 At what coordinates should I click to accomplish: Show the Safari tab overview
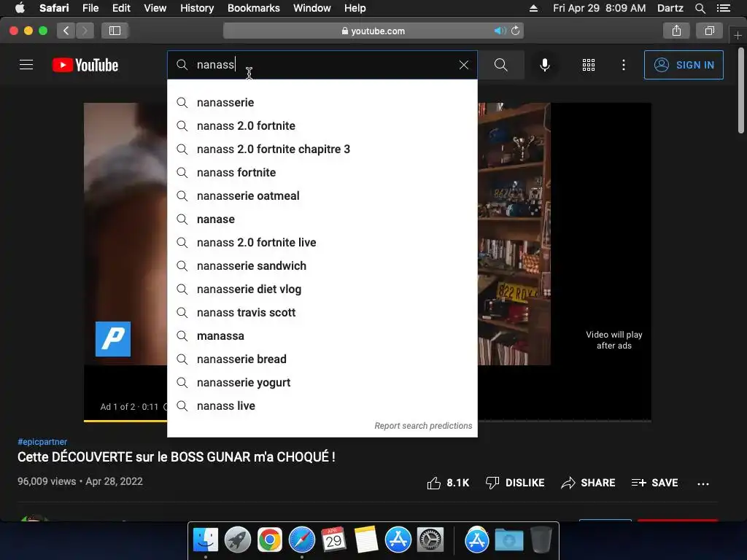tap(709, 31)
